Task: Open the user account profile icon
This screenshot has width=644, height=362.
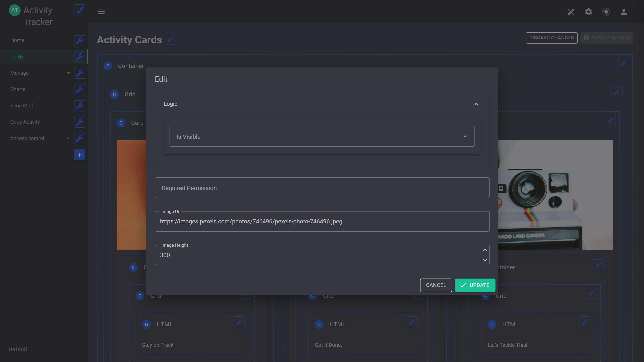Action: [624, 12]
